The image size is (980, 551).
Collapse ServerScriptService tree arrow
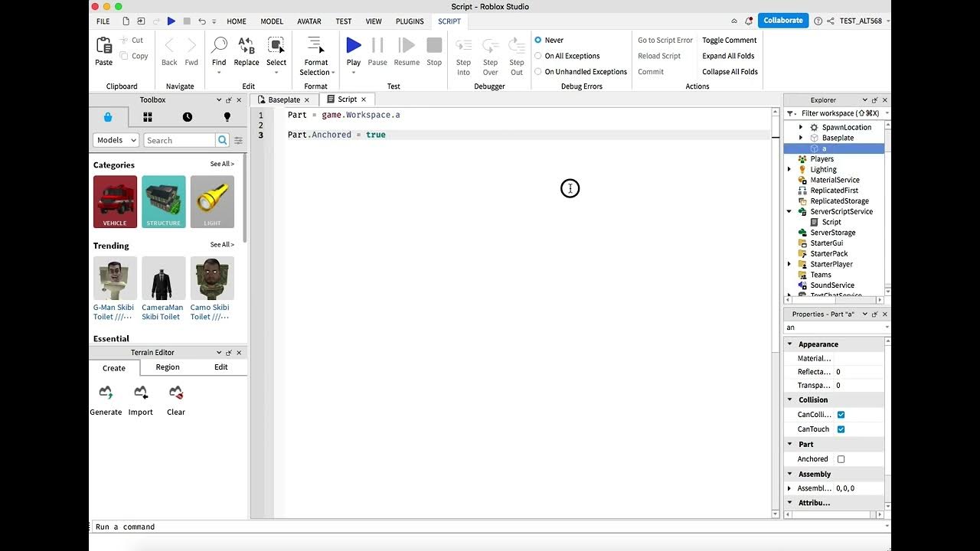(x=789, y=211)
